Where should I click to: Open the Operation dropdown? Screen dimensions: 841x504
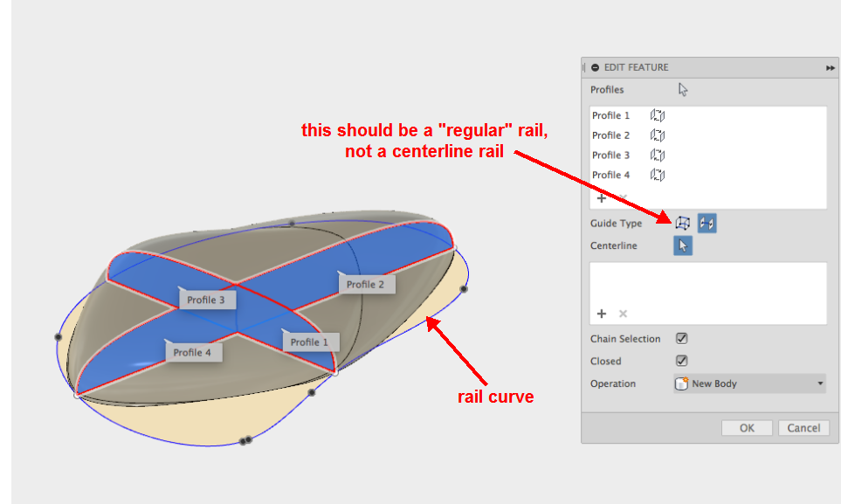coord(748,383)
